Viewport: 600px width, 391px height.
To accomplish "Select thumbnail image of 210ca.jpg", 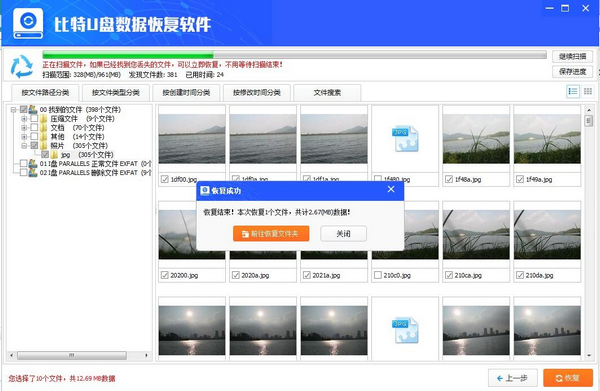I will point(476,235).
